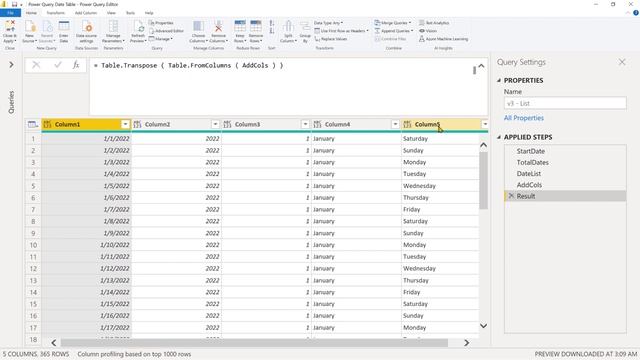640x360 pixels.
Task: Open the Append Queries dropdown
Action: [x=394, y=31]
